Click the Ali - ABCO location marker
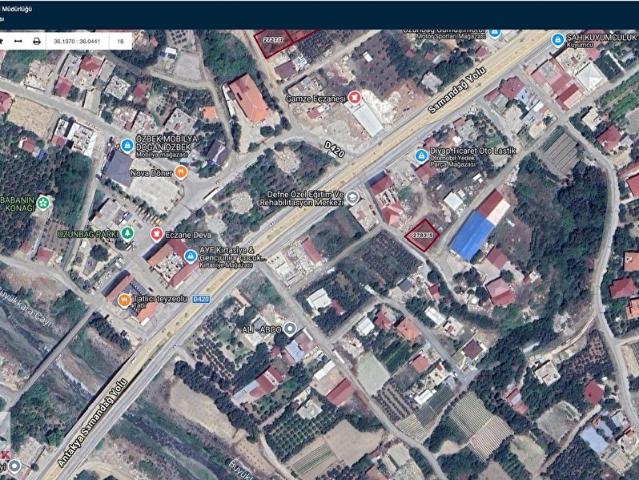The width and height of the screenshot is (639, 480). (290, 328)
